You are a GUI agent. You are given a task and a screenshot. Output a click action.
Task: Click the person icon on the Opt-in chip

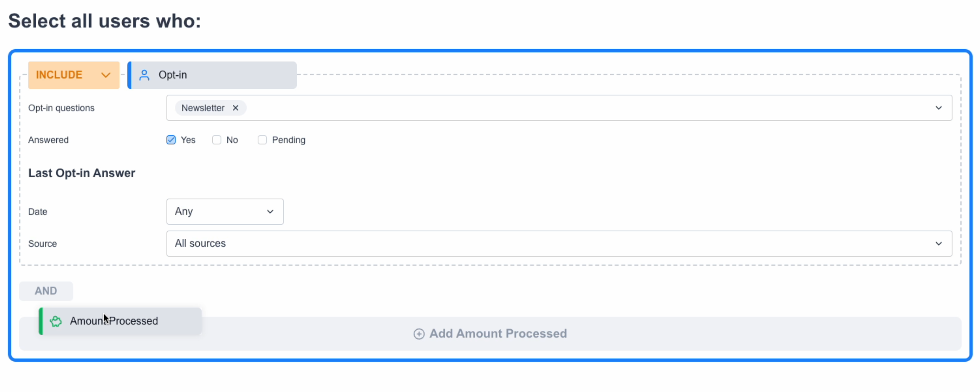144,75
